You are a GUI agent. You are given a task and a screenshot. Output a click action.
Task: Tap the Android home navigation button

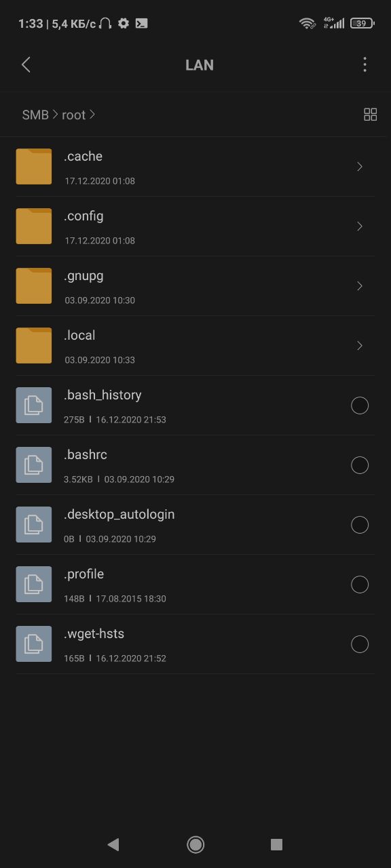(195, 844)
